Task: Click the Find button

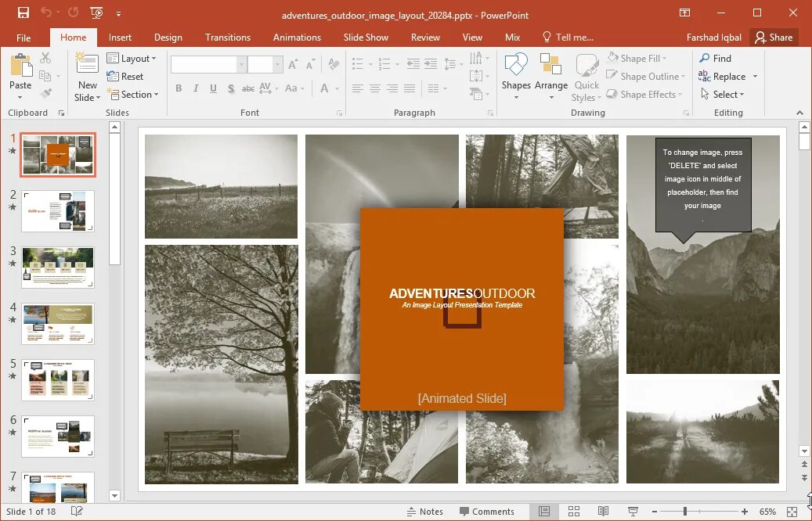Action: tap(715, 59)
